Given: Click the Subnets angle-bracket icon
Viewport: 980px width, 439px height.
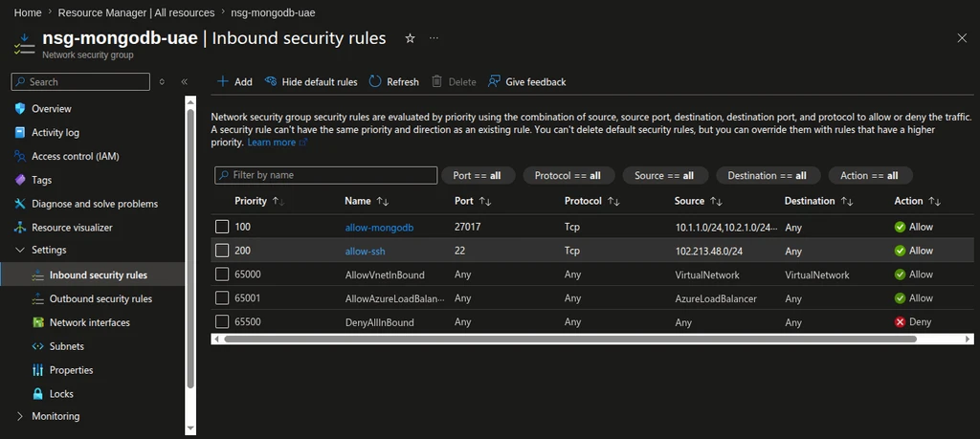Looking at the screenshot, I should click(x=37, y=346).
